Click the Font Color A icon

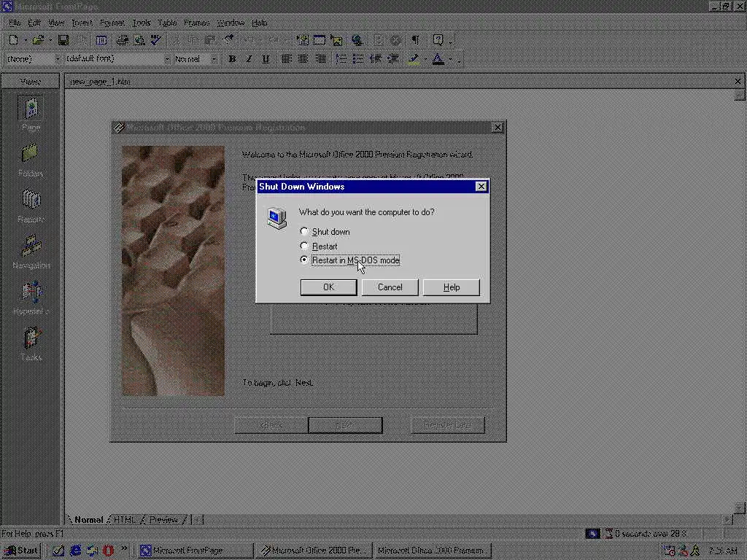(x=438, y=59)
